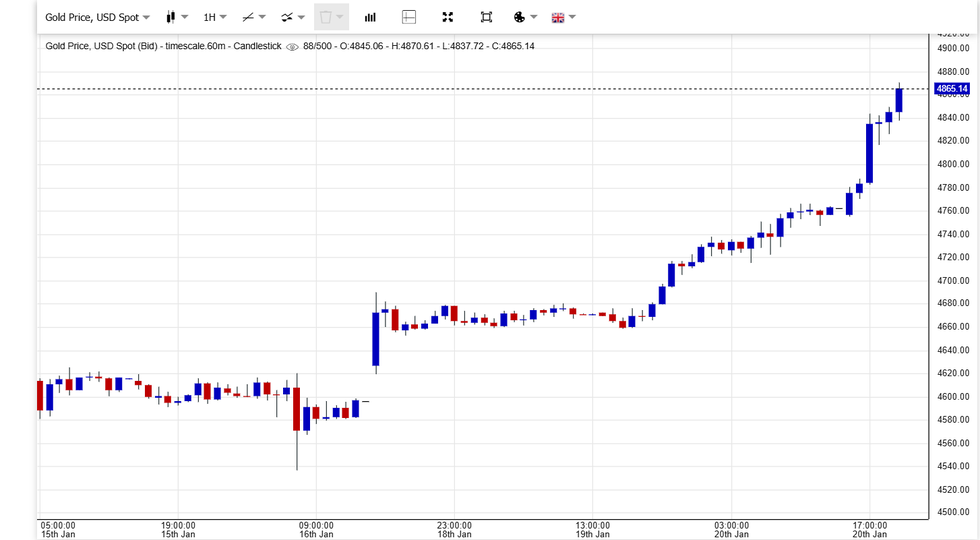Click the disabled delete trash icon

[326, 17]
